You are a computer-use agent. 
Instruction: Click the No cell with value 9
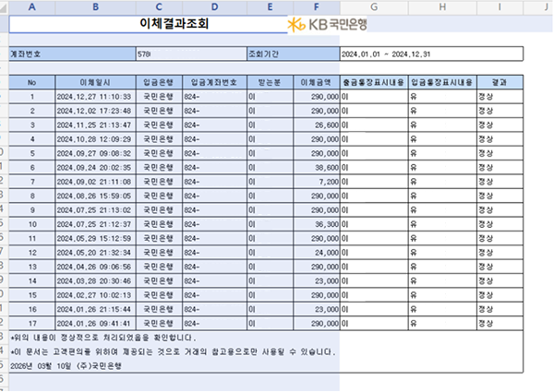(31, 210)
